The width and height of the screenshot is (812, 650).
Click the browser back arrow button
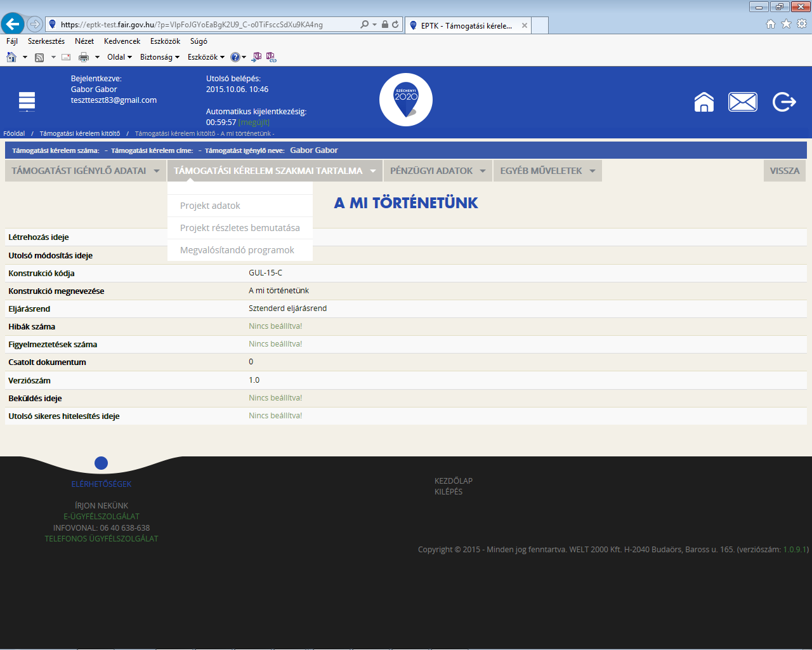(13, 24)
